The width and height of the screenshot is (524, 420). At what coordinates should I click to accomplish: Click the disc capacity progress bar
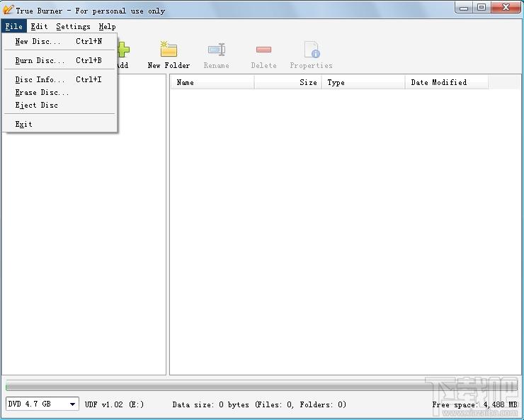(262, 387)
